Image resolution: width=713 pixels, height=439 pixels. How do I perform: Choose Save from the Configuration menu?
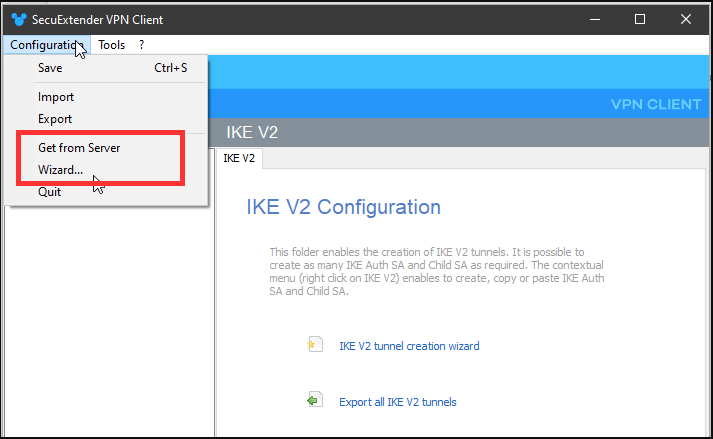click(x=50, y=68)
